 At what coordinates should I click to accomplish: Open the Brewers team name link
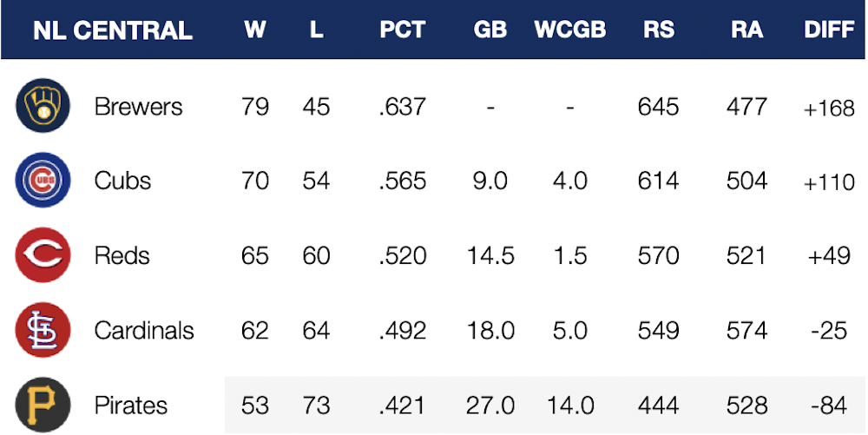(138, 107)
